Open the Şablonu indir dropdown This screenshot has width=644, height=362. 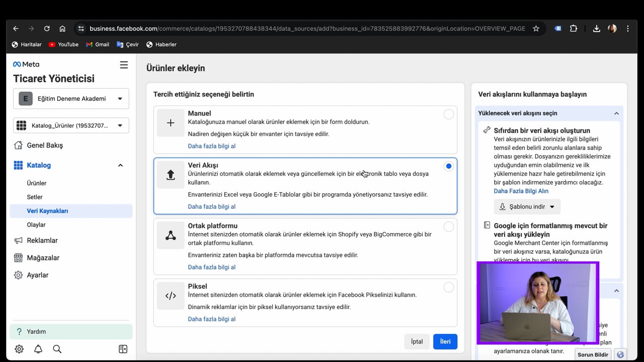[x=527, y=207]
